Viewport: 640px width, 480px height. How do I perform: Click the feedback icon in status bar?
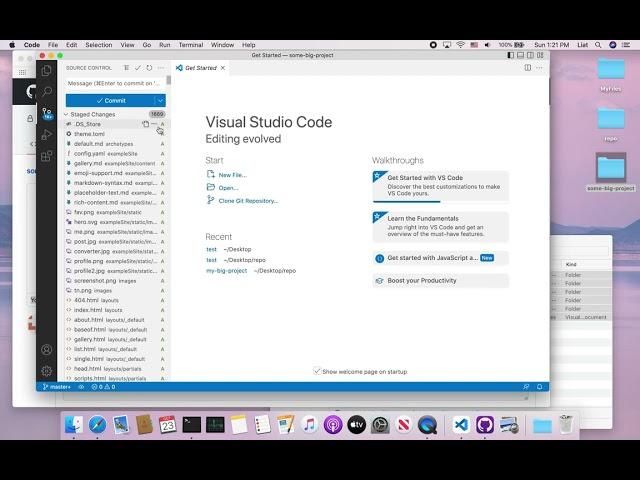pyautogui.click(x=526, y=387)
